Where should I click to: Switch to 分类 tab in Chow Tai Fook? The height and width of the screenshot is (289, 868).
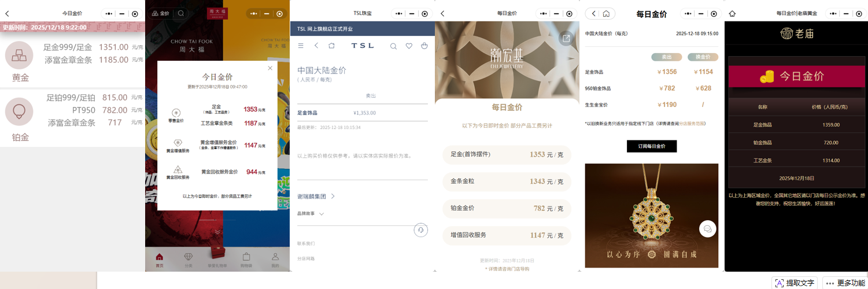[189, 260]
